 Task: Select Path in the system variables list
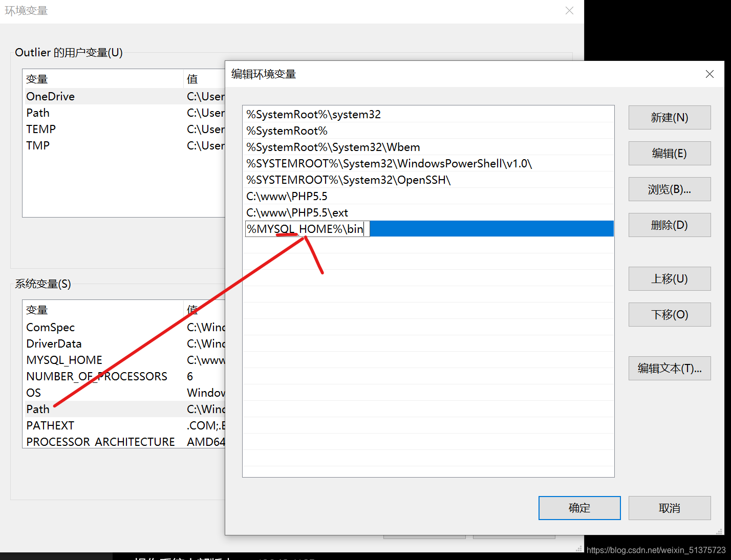pyautogui.click(x=125, y=409)
